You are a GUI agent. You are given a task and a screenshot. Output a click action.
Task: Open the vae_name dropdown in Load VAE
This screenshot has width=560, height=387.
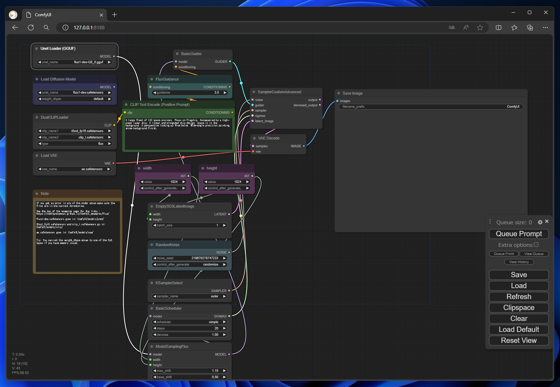[x=75, y=169]
